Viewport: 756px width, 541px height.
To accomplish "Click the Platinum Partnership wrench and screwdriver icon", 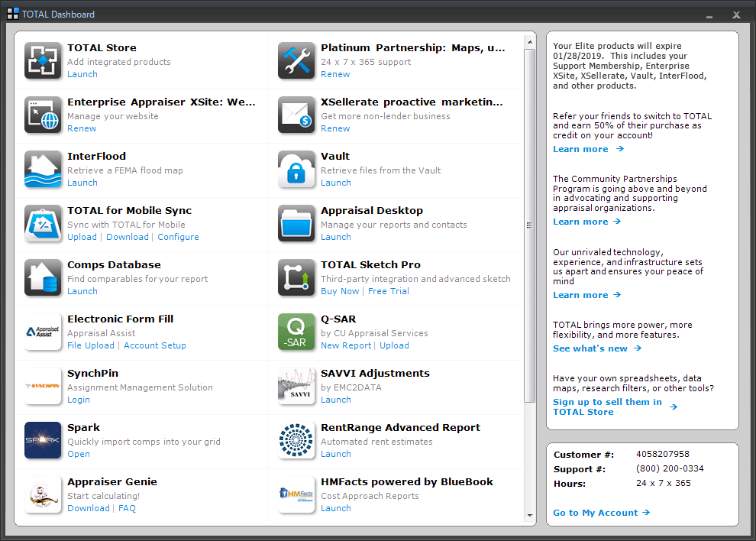I will (296, 60).
